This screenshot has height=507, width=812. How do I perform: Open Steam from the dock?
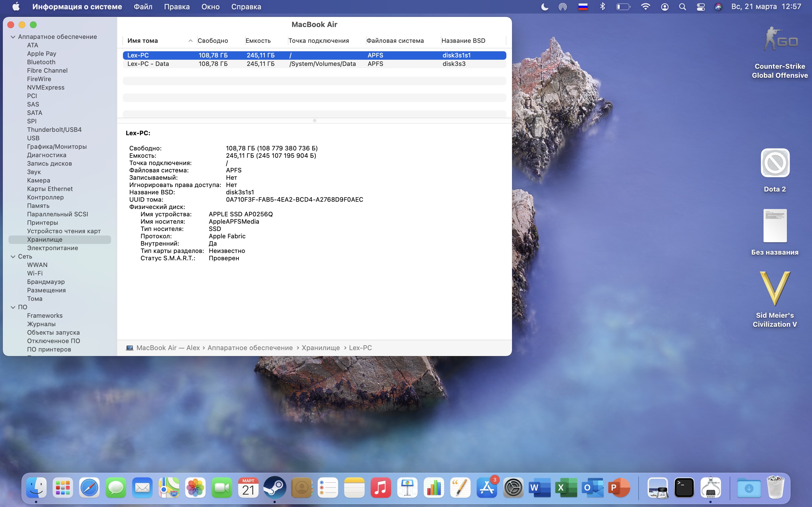click(x=274, y=487)
